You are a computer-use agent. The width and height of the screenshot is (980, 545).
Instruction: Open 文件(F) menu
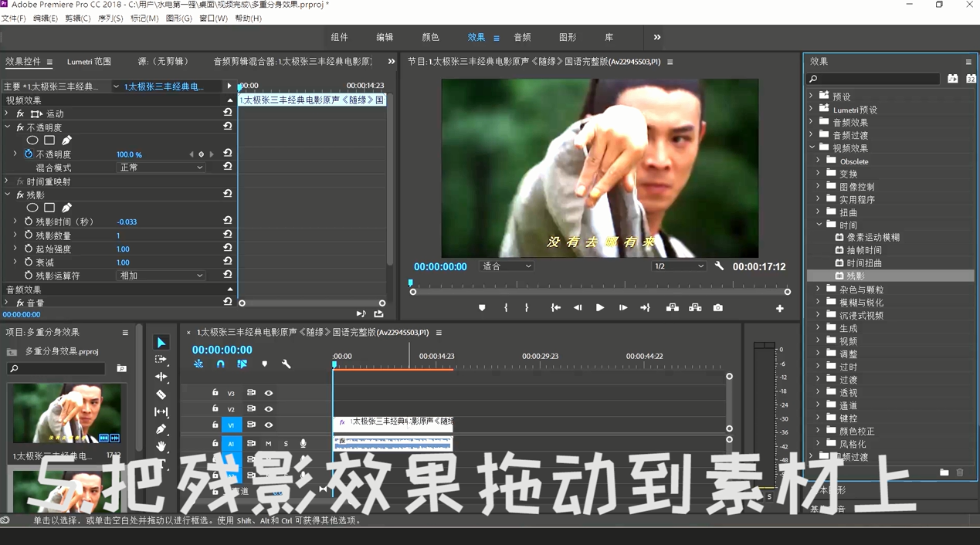(x=14, y=18)
